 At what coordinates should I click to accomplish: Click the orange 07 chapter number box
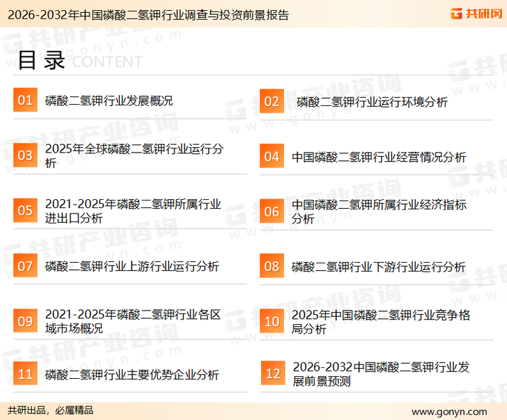click(x=25, y=265)
